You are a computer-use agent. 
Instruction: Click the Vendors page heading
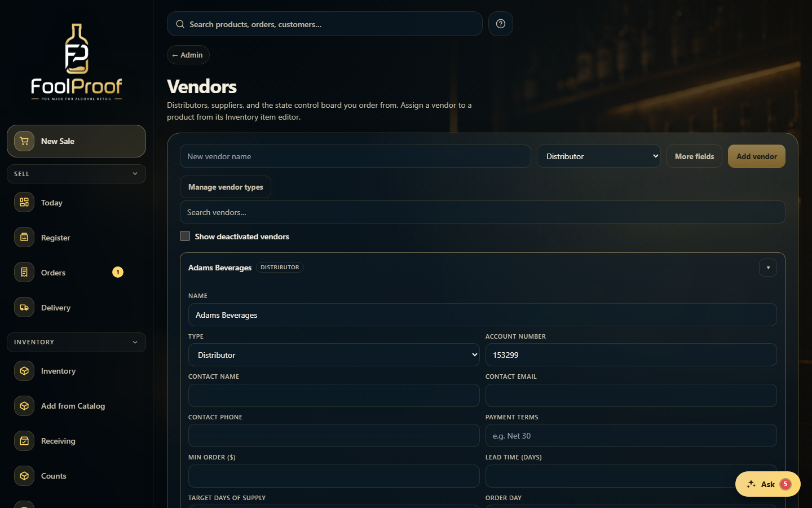click(x=202, y=86)
